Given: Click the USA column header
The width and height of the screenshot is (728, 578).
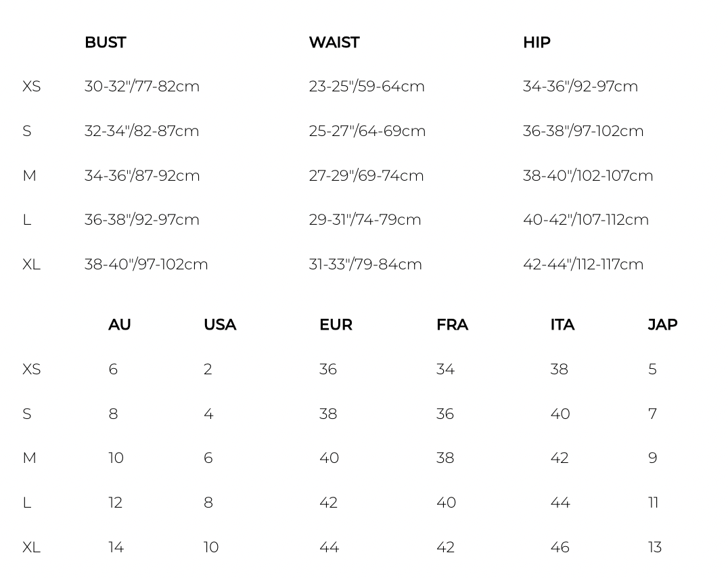Looking at the screenshot, I should point(220,324).
